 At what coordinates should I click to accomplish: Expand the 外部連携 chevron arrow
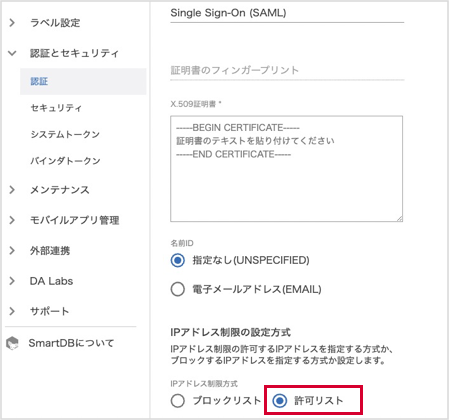[x=12, y=250]
